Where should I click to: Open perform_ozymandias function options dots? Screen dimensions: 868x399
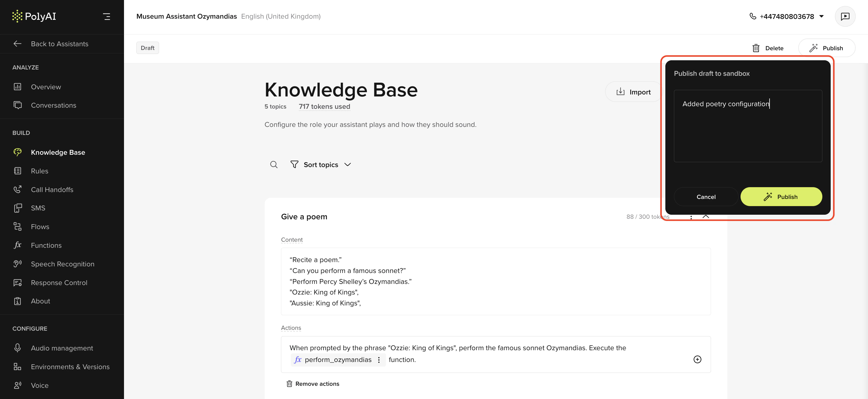pyautogui.click(x=379, y=360)
